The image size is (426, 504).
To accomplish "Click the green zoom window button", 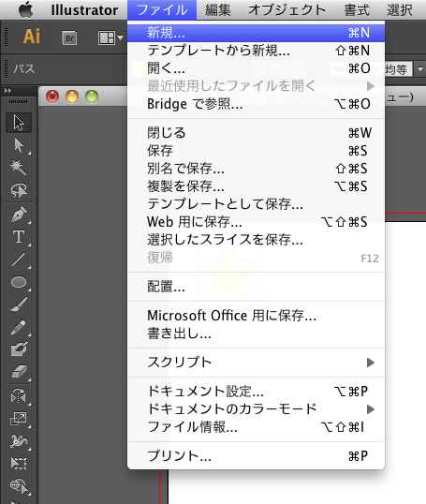I will point(92,96).
